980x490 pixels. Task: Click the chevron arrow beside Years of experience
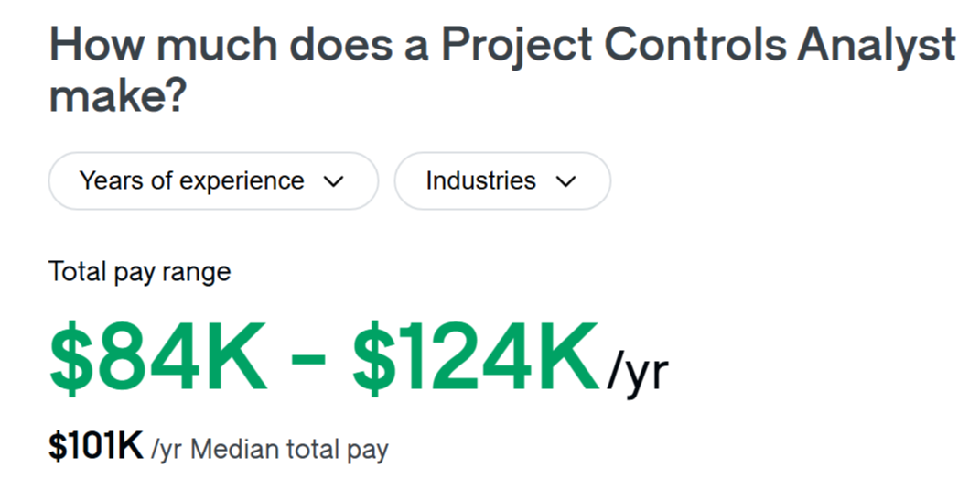pyautogui.click(x=334, y=182)
